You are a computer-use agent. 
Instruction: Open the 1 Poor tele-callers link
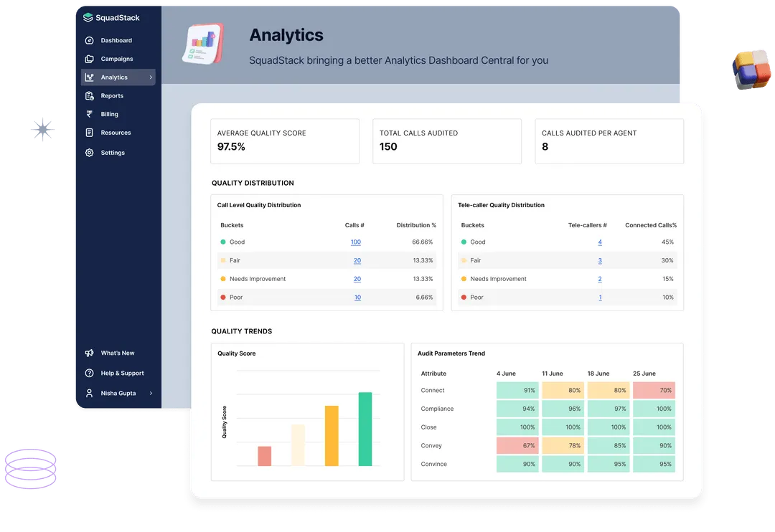[601, 298]
